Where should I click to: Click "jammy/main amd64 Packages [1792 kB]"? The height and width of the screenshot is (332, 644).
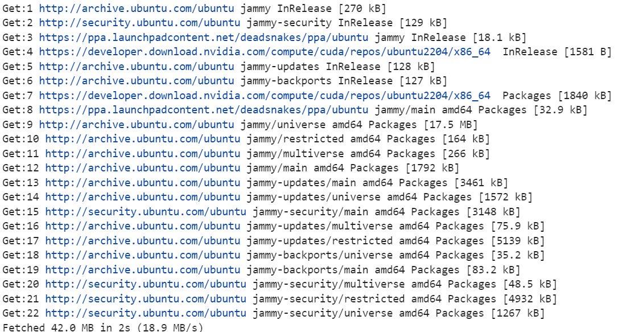(353, 168)
